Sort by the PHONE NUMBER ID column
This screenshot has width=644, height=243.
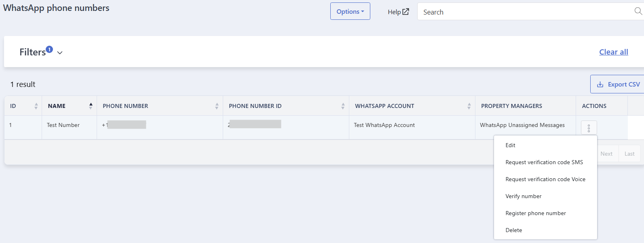pos(286,106)
